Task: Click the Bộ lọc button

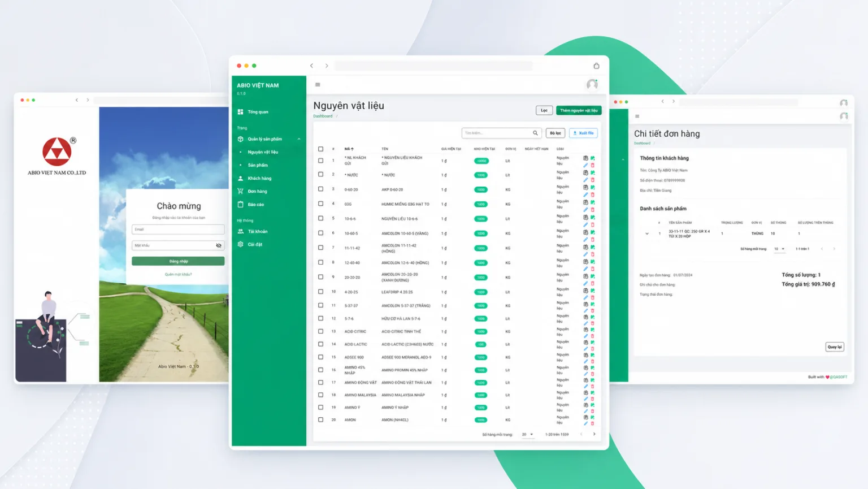Action: pos(555,133)
